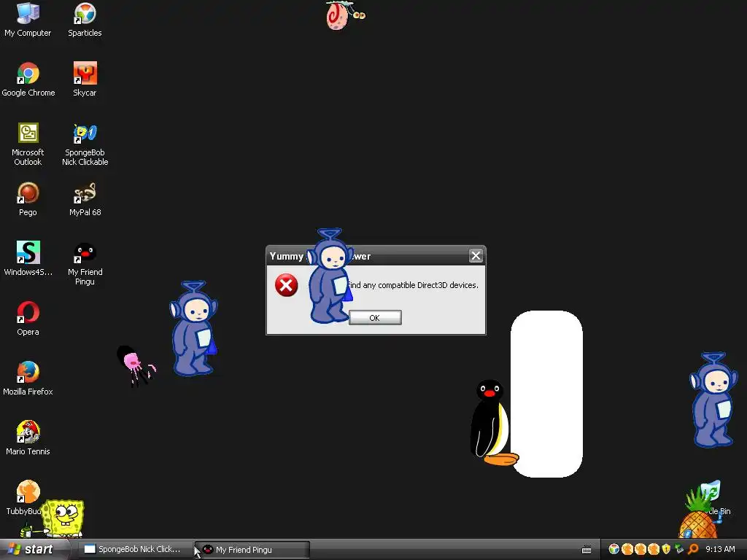Click the Pingu penguin desktop buddy

pyautogui.click(x=493, y=422)
